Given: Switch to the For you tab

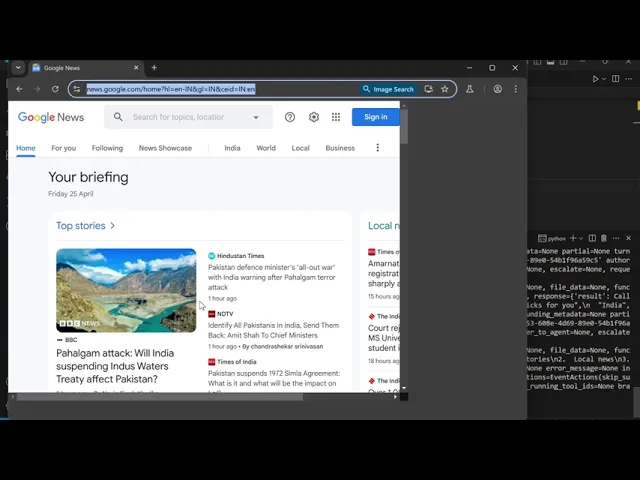Looking at the screenshot, I should (x=64, y=148).
